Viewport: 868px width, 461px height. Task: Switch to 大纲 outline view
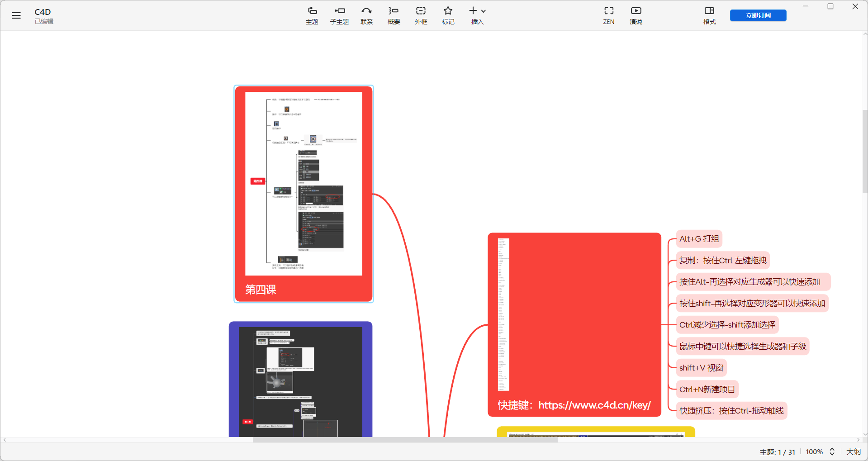pos(853,451)
